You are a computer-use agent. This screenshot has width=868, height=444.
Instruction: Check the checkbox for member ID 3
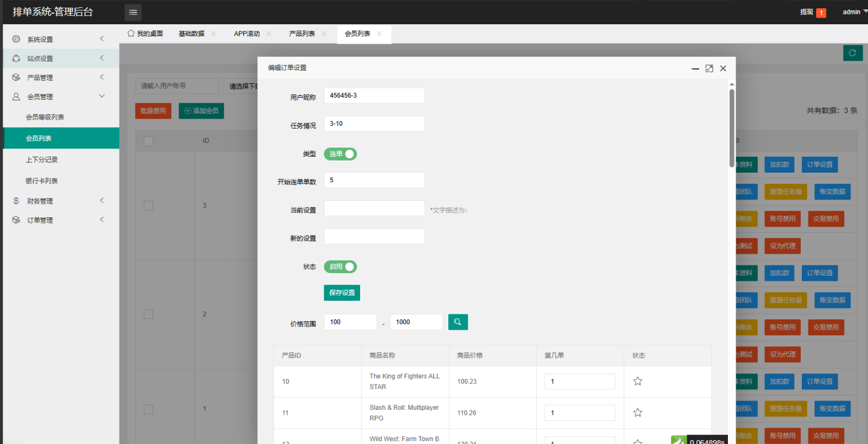pos(148,205)
